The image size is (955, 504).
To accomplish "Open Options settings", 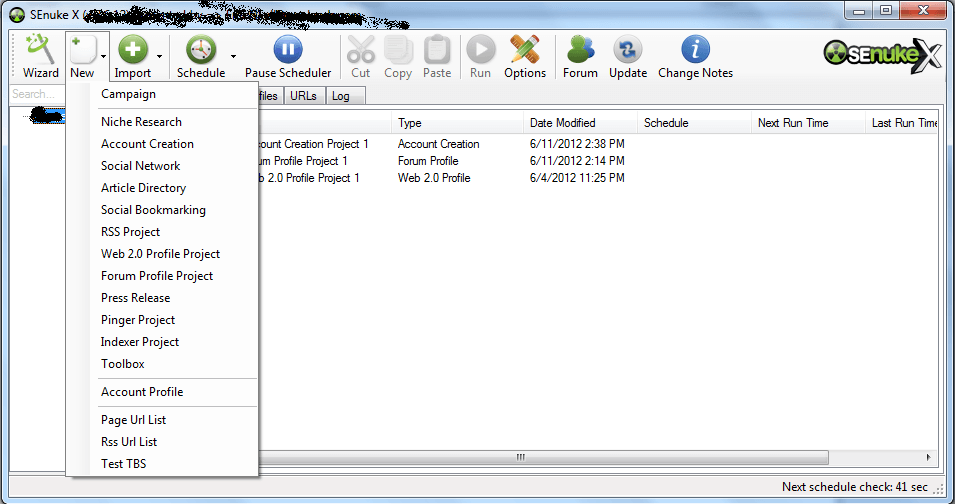I will point(524,56).
